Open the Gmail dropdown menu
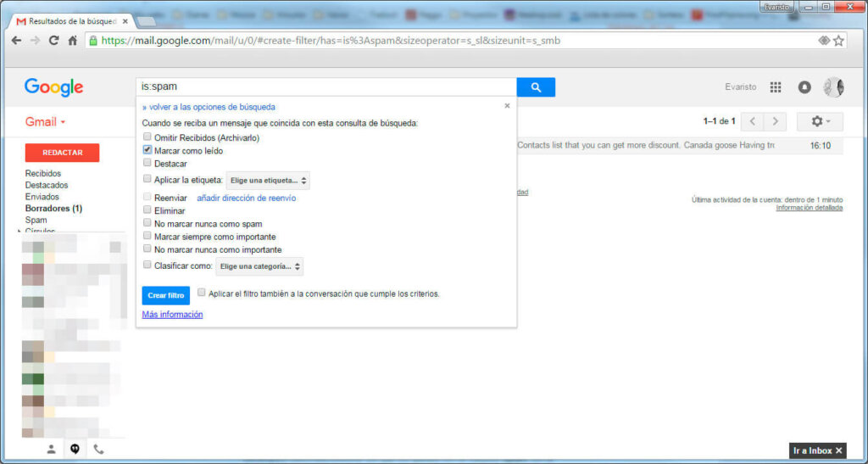868x464 pixels. tap(46, 122)
